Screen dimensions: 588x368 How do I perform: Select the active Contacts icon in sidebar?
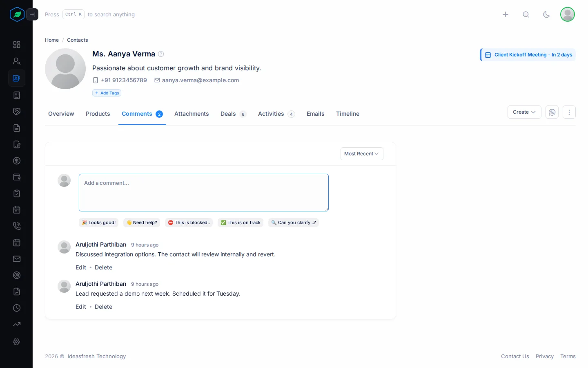pos(17,78)
